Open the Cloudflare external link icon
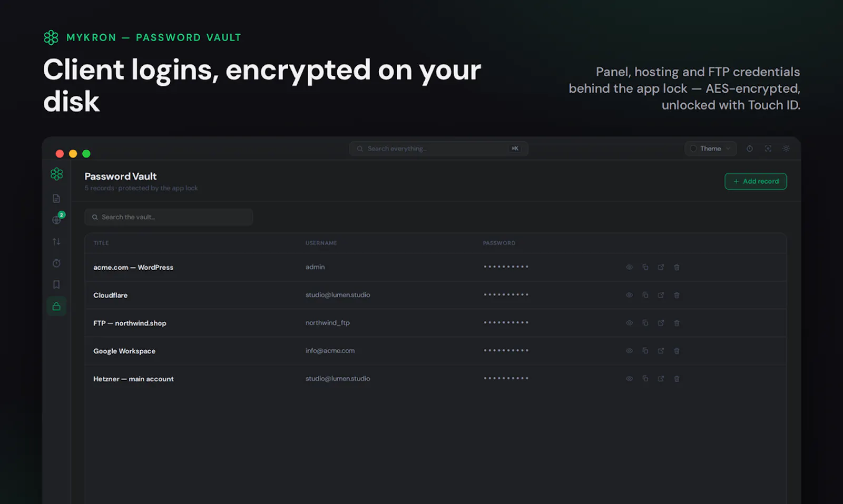This screenshot has height=504, width=843. coord(661,295)
